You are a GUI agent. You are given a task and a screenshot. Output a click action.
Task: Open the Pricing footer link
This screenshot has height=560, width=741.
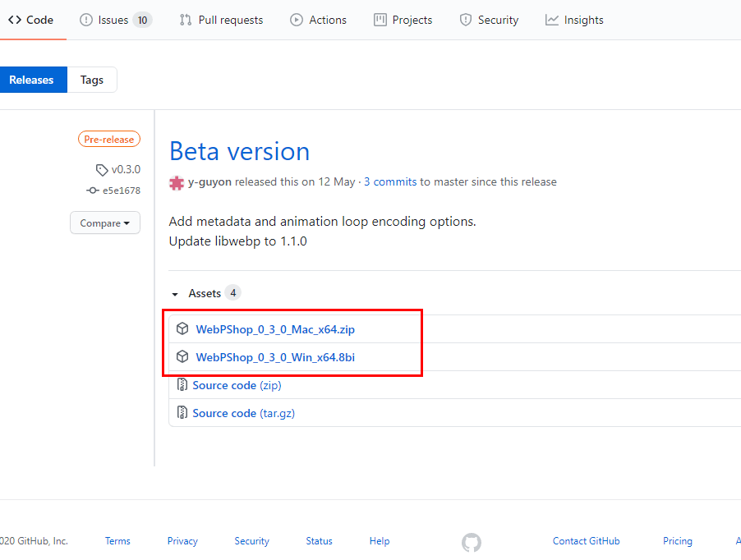tap(678, 541)
